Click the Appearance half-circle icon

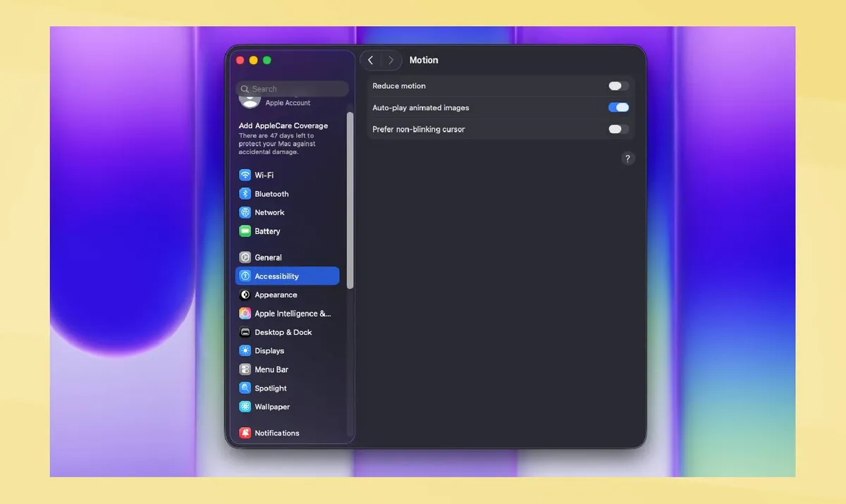pyautogui.click(x=245, y=295)
